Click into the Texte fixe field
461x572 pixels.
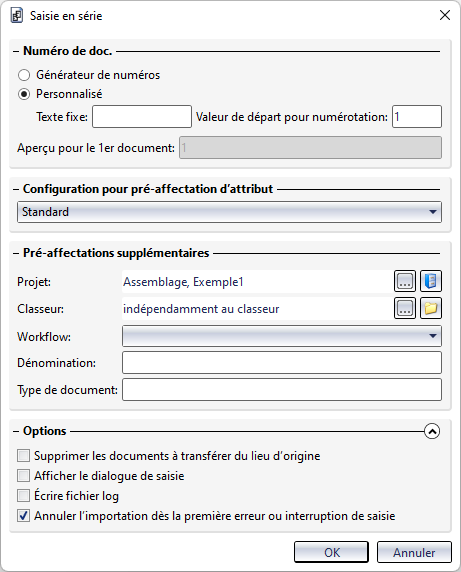(142, 117)
